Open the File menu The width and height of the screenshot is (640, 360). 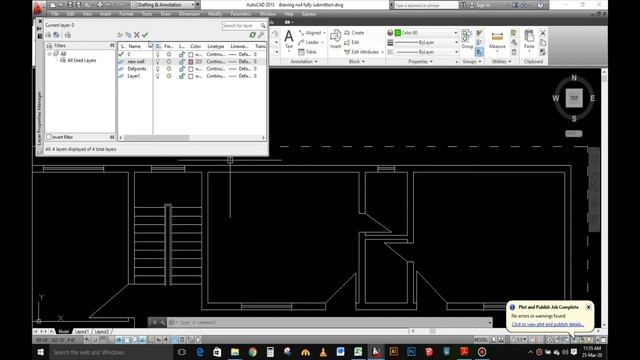click(55, 14)
